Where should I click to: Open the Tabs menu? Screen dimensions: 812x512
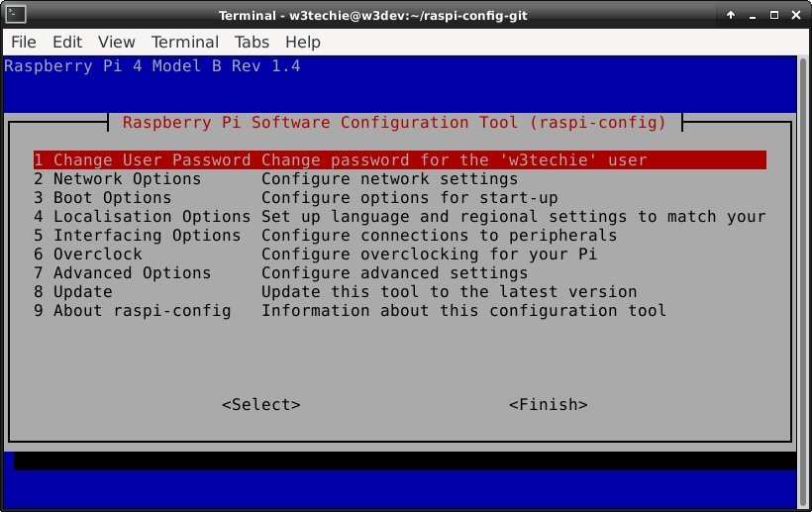(252, 42)
